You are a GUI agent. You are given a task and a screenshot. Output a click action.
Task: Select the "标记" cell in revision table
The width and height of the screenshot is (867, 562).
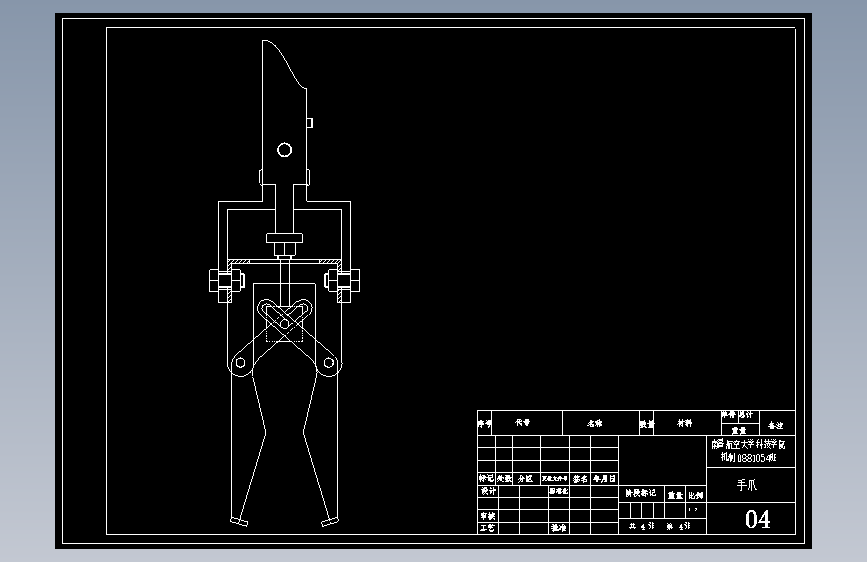pos(486,478)
